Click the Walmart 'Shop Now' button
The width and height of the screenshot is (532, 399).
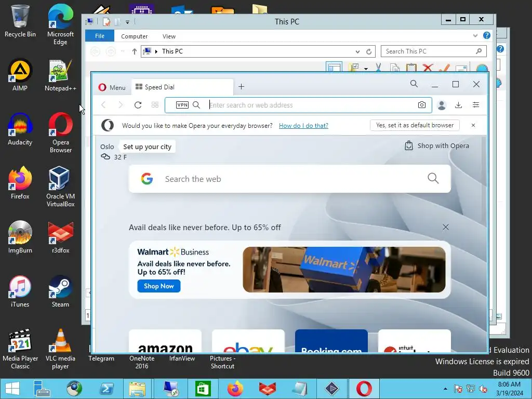[x=159, y=286]
